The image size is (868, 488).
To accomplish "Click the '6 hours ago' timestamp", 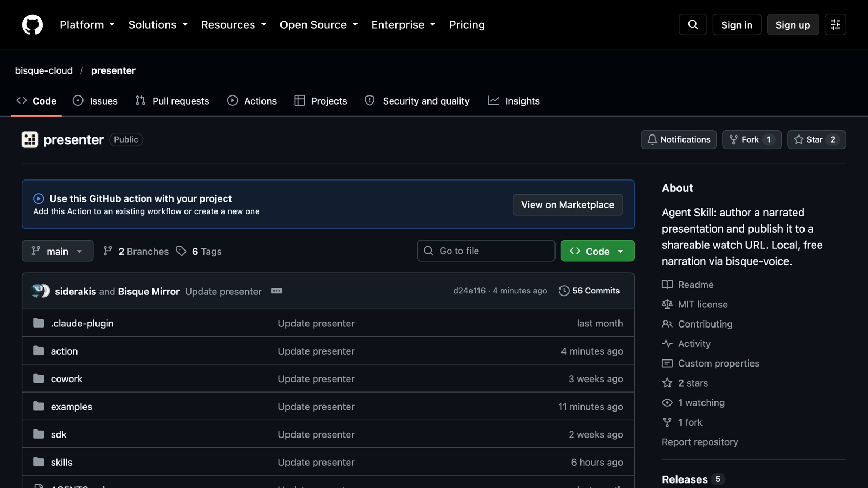I will (597, 462).
